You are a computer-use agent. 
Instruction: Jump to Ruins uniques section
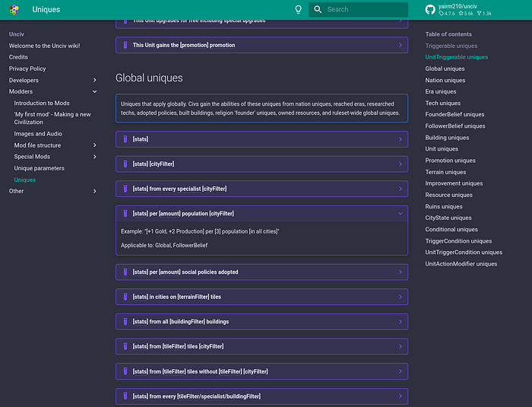(x=443, y=207)
